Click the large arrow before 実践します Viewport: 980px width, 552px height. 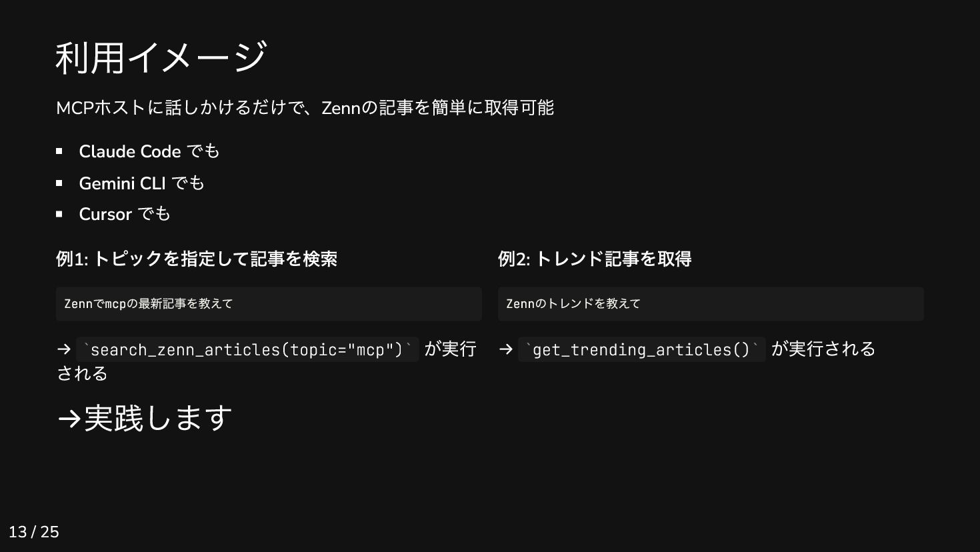pos(69,419)
